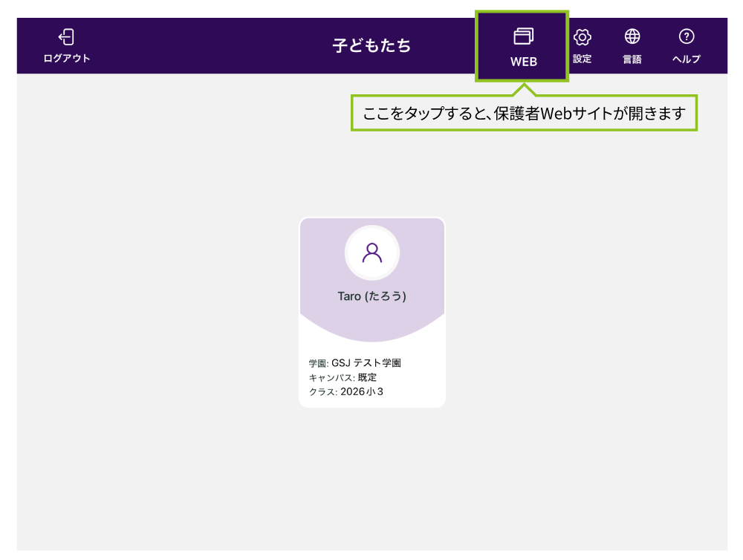Click the キャンパス: 既定 line
Viewport: 743px width, 560px height.
[343, 377]
